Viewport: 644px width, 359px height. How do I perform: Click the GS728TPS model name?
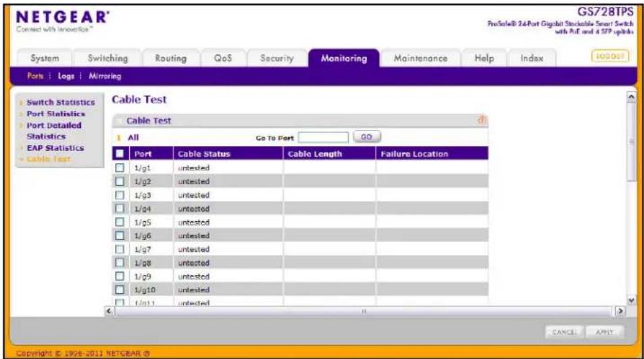tap(605, 11)
